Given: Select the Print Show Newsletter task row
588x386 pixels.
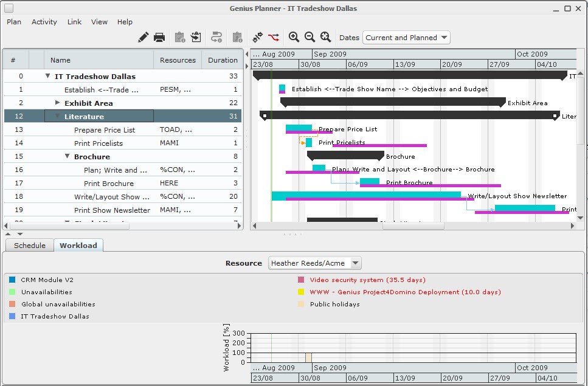Looking at the screenshot, I should pyautogui.click(x=112, y=210).
